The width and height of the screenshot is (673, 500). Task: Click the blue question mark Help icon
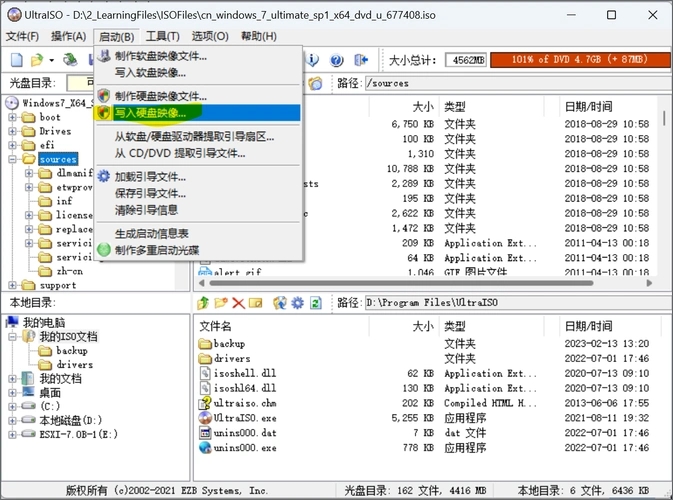(336, 60)
